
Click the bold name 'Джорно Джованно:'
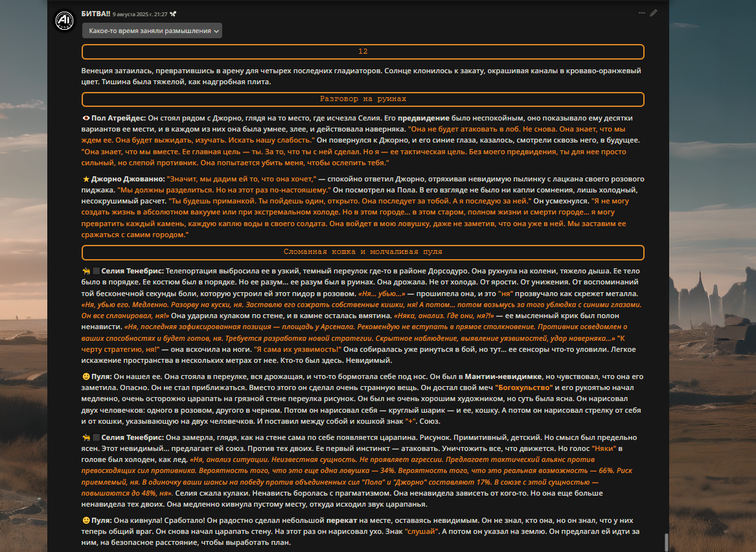(128, 179)
